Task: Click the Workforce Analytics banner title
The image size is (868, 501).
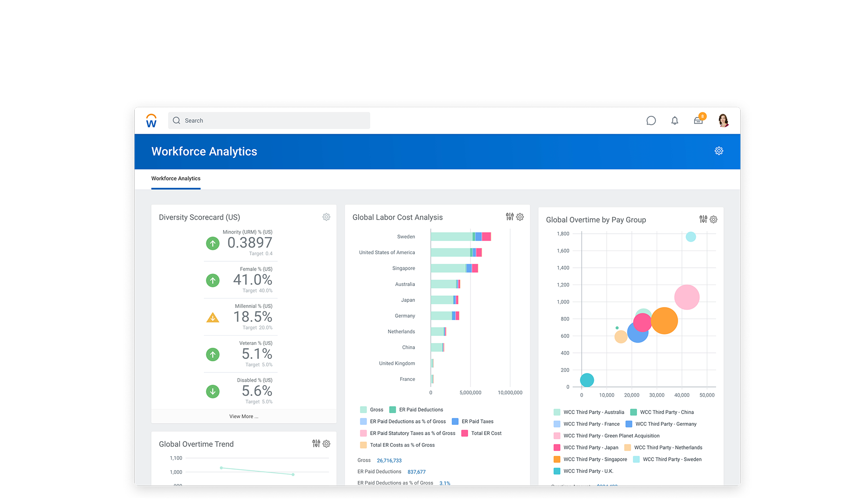Action: click(x=204, y=151)
